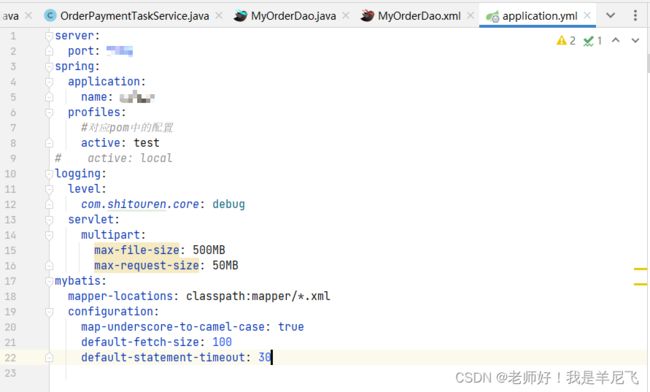Click the highlighted 'max-request-size' key

[146, 266]
